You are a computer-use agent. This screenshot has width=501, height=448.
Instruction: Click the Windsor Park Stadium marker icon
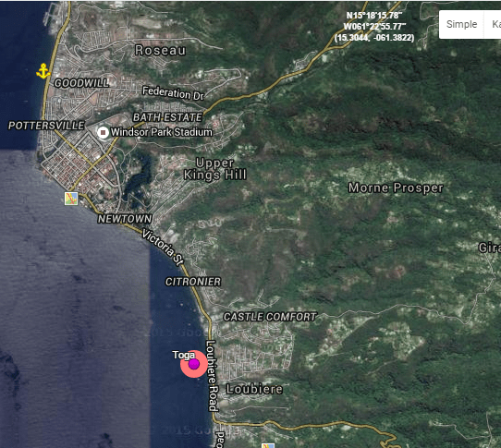[103, 132]
